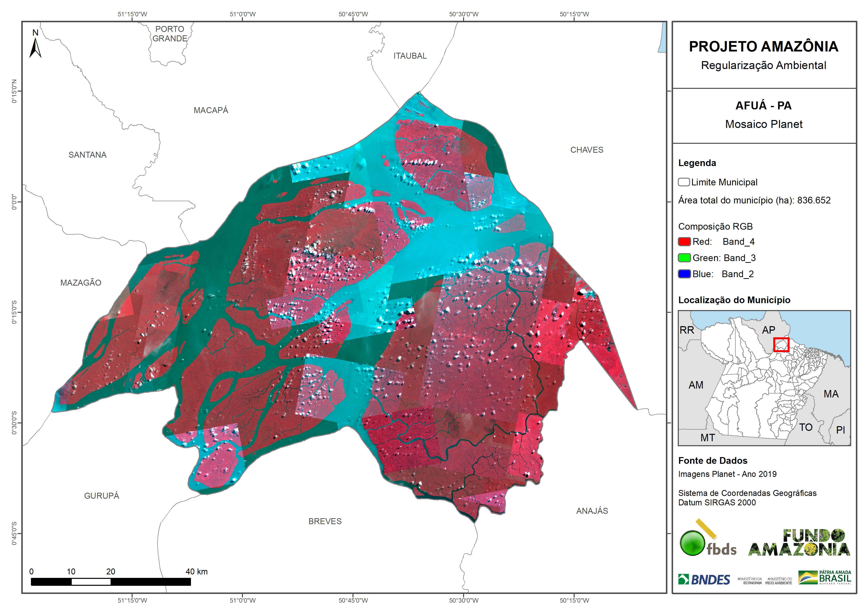Click the BREVES municipality label

point(325,521)
